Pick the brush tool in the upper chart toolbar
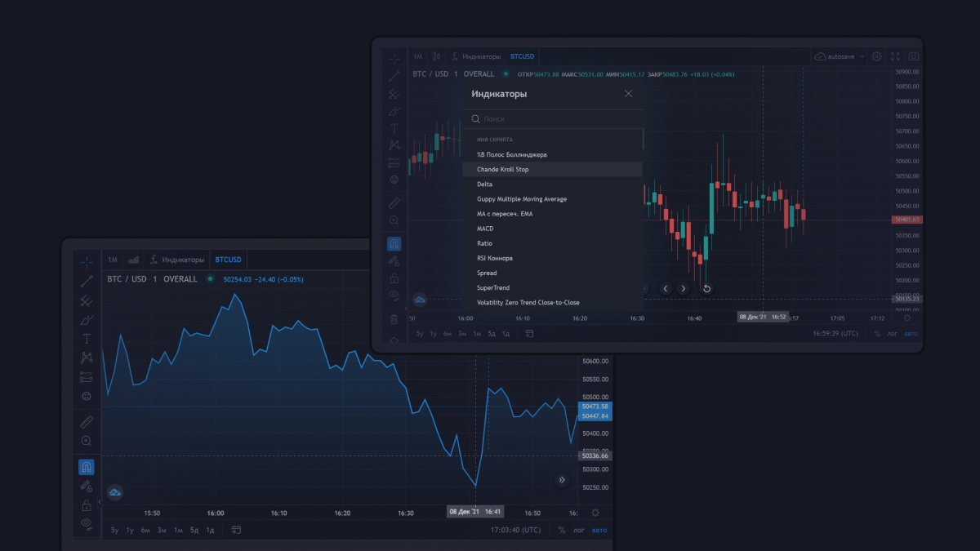The height and width of the screenshot is (551, 980). tap(394, 111)
